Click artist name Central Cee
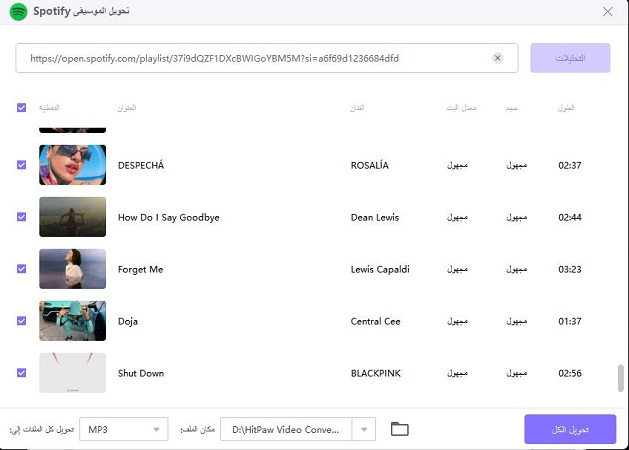 (375, 321)
